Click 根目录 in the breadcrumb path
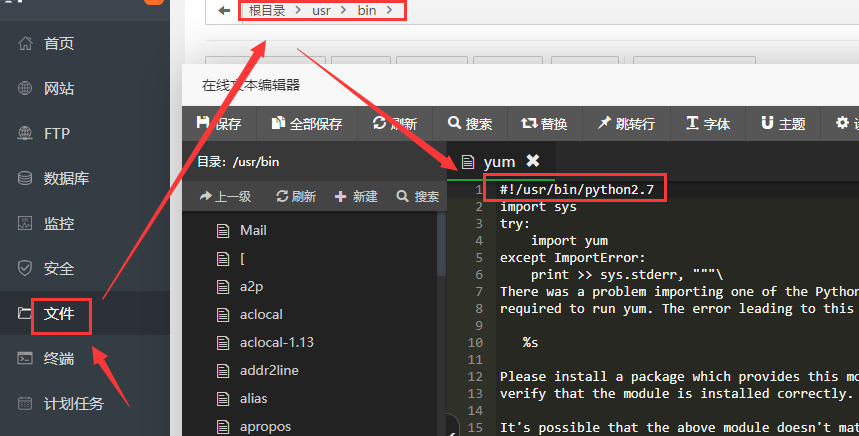Image resolution: width=859 pixels, height=436 pixels. 267,10
